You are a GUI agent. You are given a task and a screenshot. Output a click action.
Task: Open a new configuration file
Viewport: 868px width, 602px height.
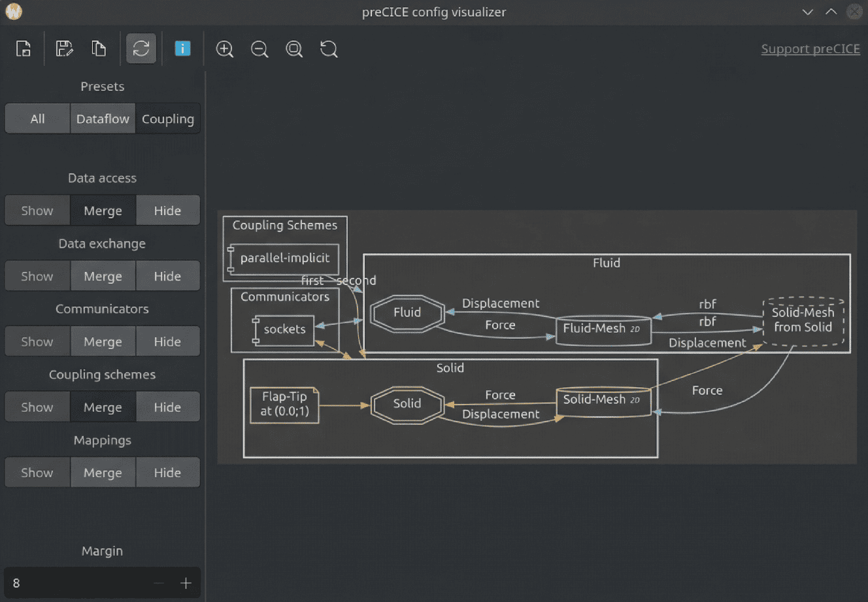pyautogui.click(x=24, y=48)
